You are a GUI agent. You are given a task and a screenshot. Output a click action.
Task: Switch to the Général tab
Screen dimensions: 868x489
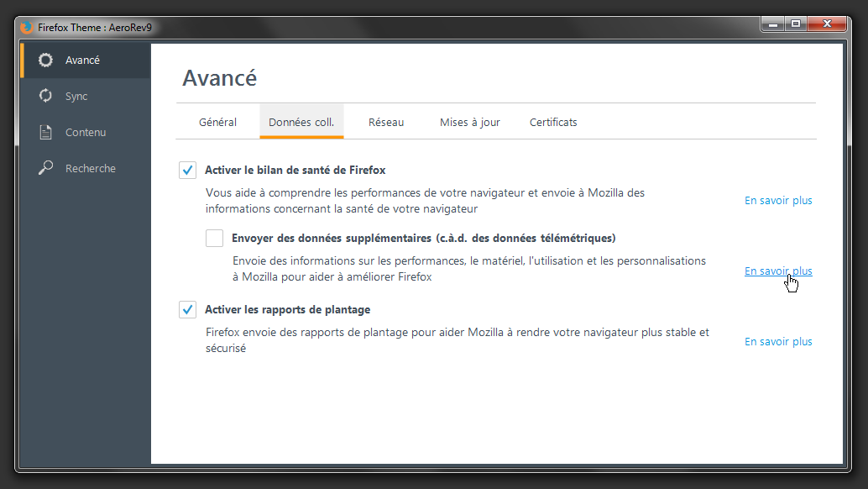click(x=217, y=122)
